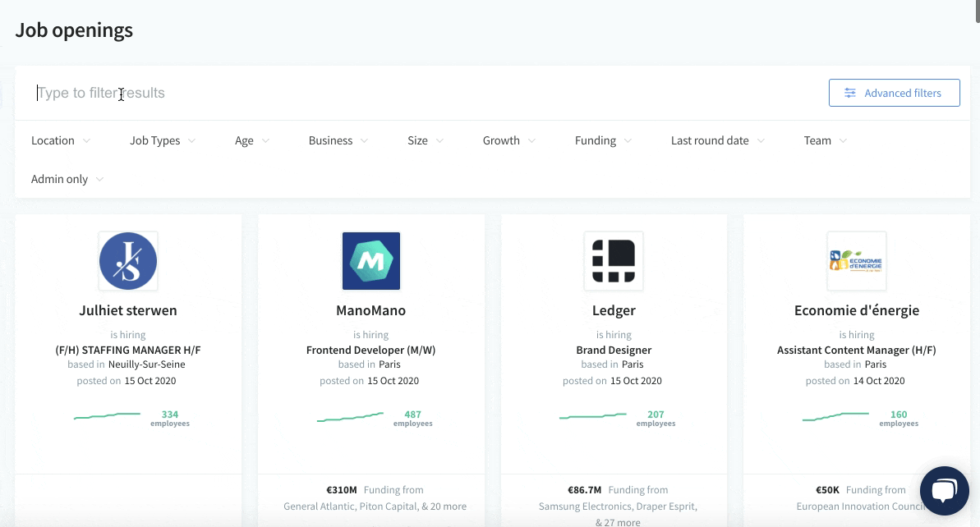
Task: Expand the Job Types filter dropdown
Action: [x=163, y=140]
